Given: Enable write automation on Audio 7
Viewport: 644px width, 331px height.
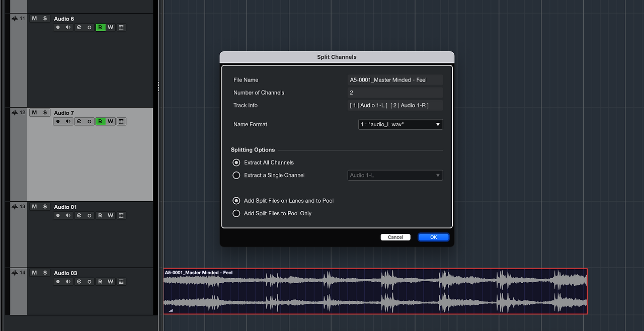Looking at the screenshot, I should (x=111, y=121).
